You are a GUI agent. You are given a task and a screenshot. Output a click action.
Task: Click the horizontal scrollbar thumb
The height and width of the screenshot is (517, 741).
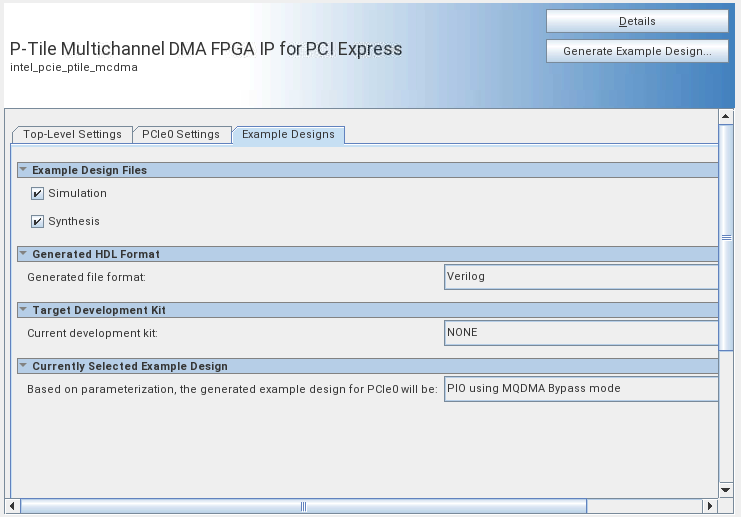302,506
